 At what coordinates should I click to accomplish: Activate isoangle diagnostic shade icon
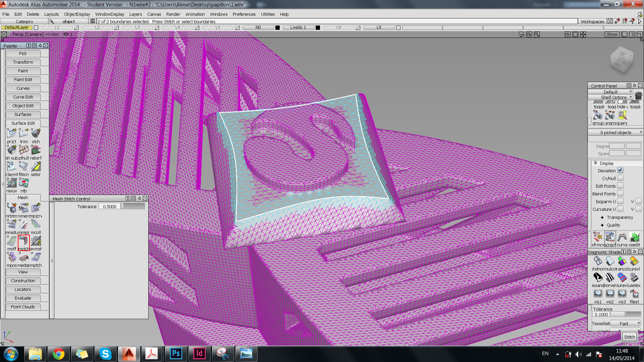pos(598,277)
